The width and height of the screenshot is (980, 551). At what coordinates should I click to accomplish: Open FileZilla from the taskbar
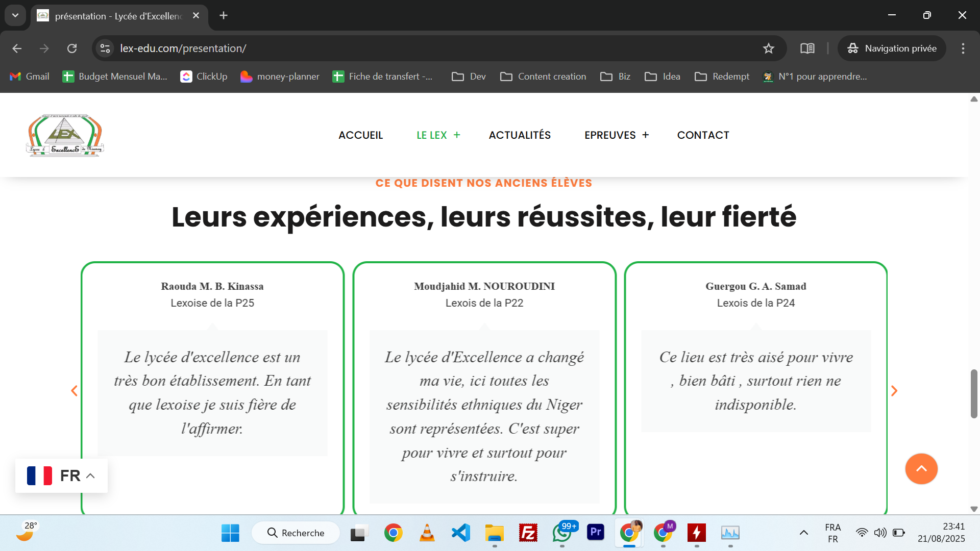pyautogui.click(x=528, y=533)
